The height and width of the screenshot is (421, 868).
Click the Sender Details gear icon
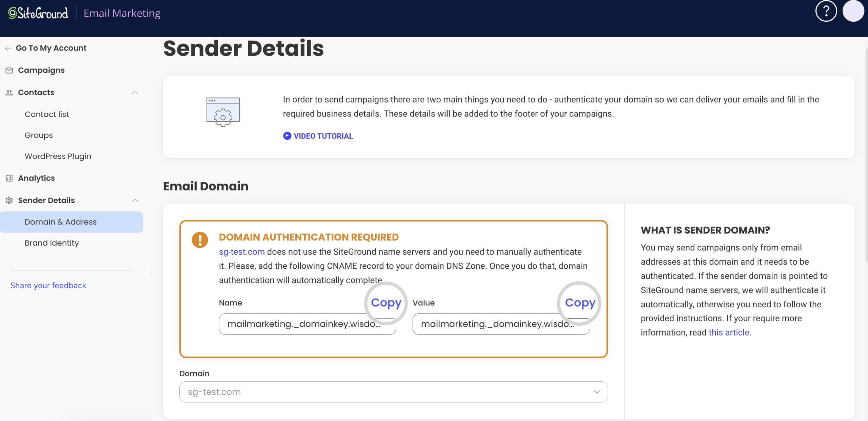point(9,200)
